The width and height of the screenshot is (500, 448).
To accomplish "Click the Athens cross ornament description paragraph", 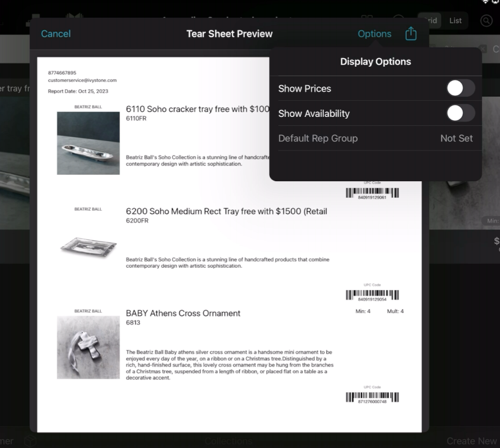I will point(230,365).
